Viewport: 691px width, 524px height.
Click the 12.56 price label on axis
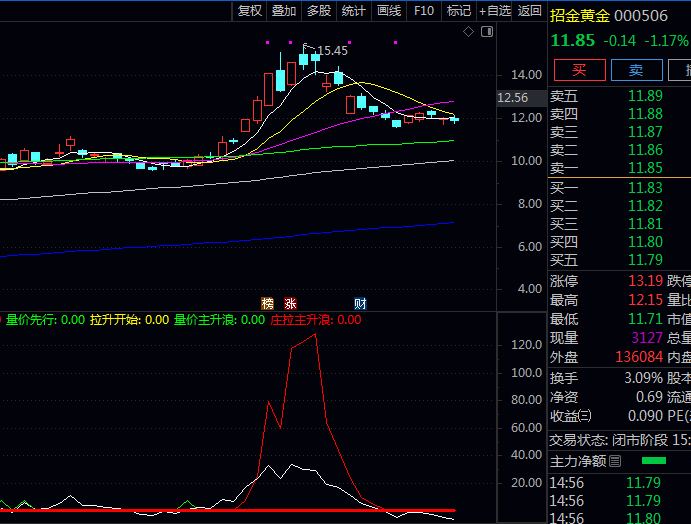[x=513, y=98]
